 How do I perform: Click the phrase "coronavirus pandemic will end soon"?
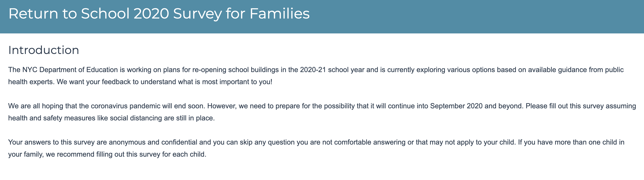pyautogui.click(x=148, y=106)
